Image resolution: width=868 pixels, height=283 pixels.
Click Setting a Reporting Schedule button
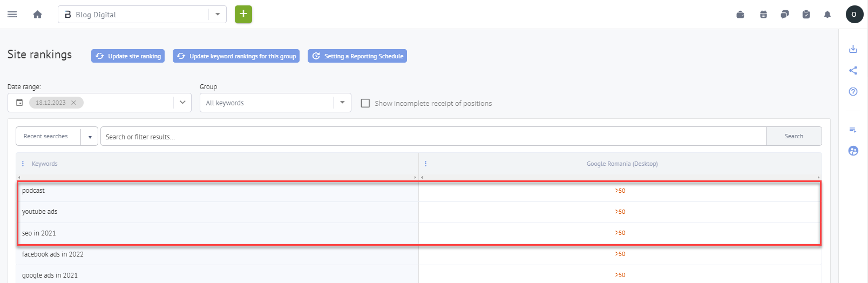(357, 56)
